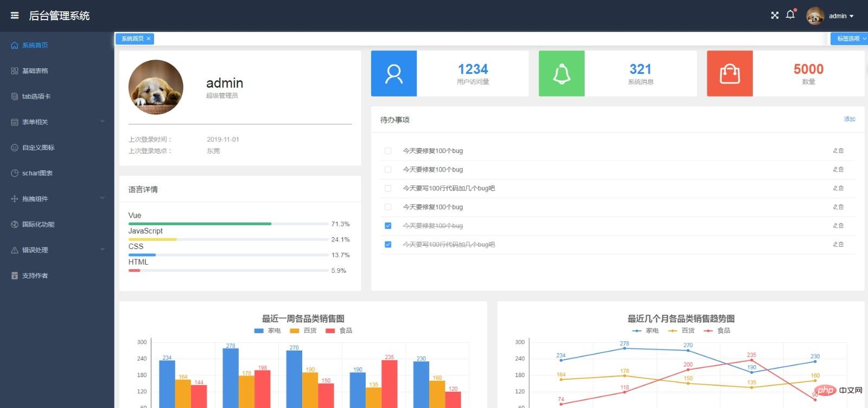
Task: Click the trash icon on the last todo
Action: pyautogui.click(x=841, y=245)
